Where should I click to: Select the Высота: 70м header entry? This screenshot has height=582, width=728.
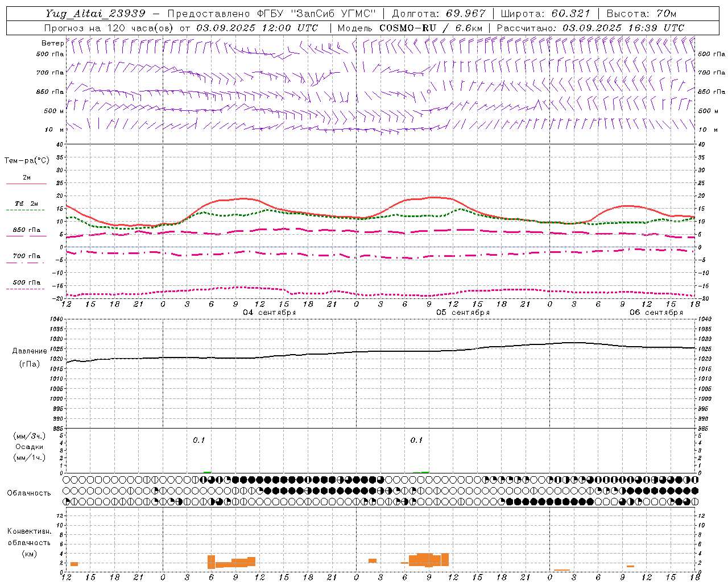[642, 14]
